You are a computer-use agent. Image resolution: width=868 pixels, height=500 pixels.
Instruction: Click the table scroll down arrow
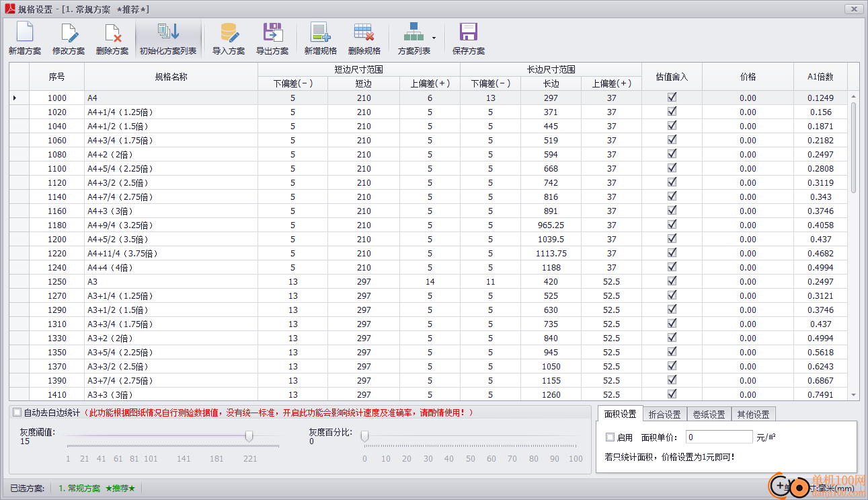pos(854,395)
